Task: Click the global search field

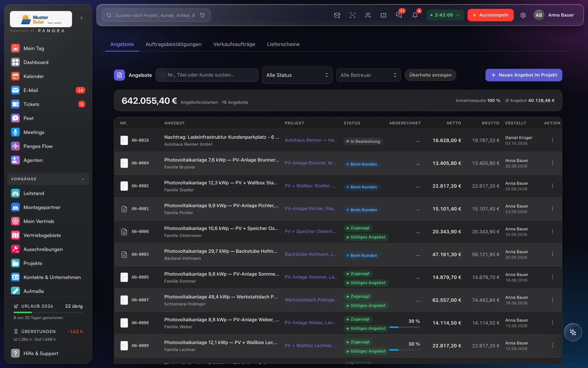Action: [x=156, y=15]
